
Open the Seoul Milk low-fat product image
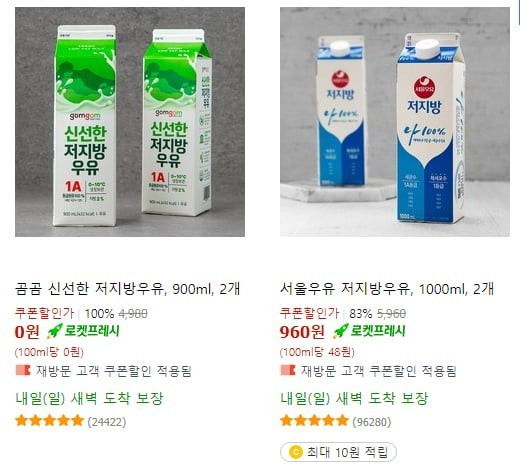tap(395, 122)
